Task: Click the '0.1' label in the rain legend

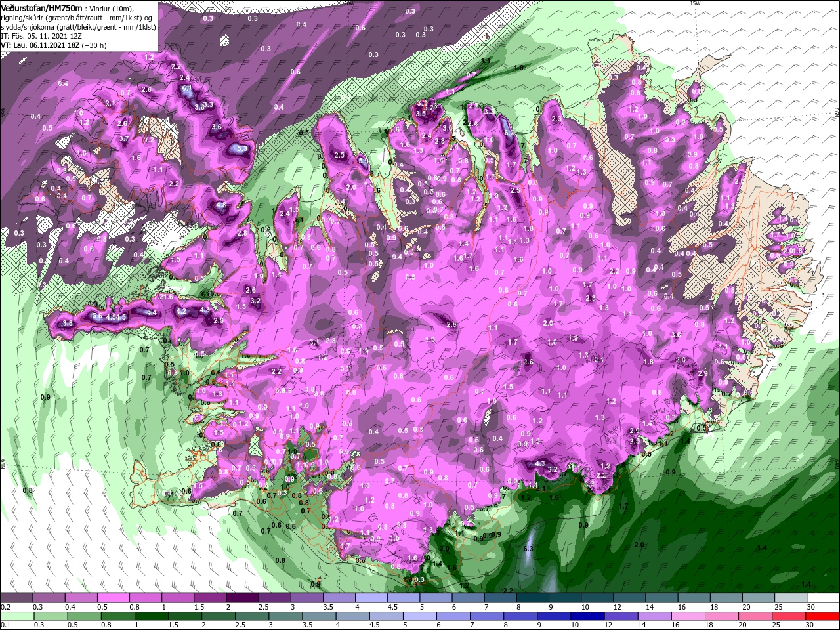Action: tap(5, 625)
